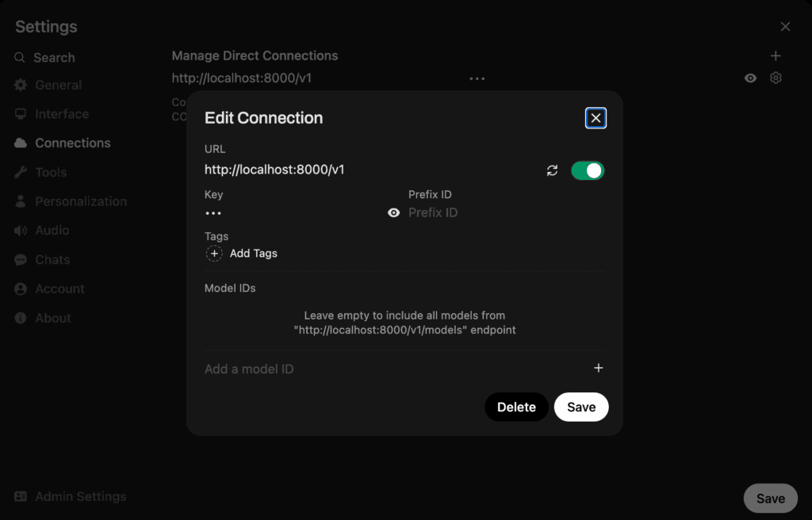The image size is (812, 520).
Task: Select the Personalization sidebar item
Action: click(x=71, y=201)
